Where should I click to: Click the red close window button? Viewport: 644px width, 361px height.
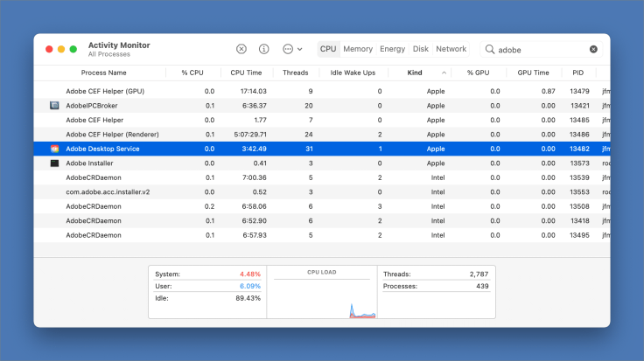pos(49,49)
